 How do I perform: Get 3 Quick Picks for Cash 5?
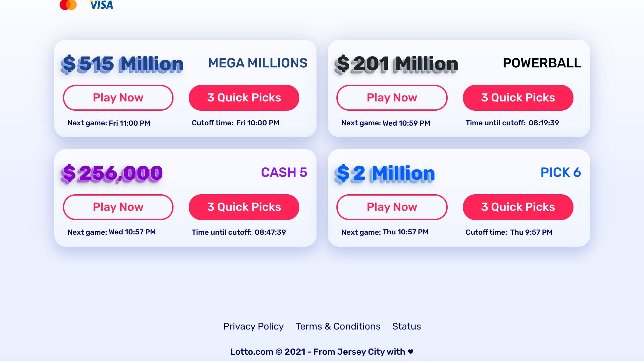pos(244,207)
